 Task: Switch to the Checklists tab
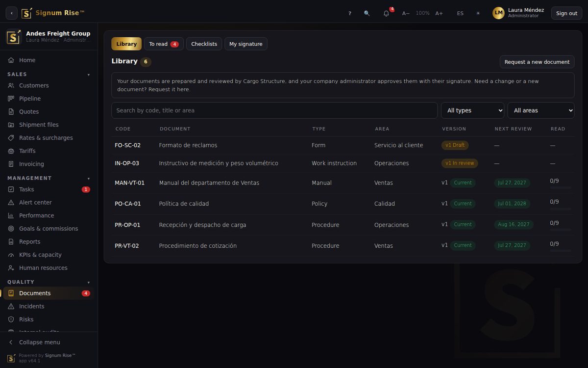204,44
